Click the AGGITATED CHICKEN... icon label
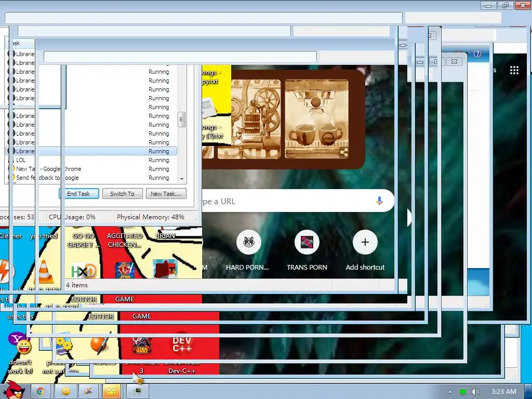 [125, 240]
